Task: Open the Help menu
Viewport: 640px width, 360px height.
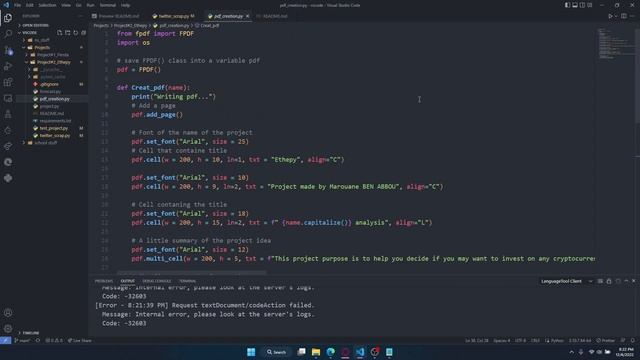Action: (x=126, y=5)
